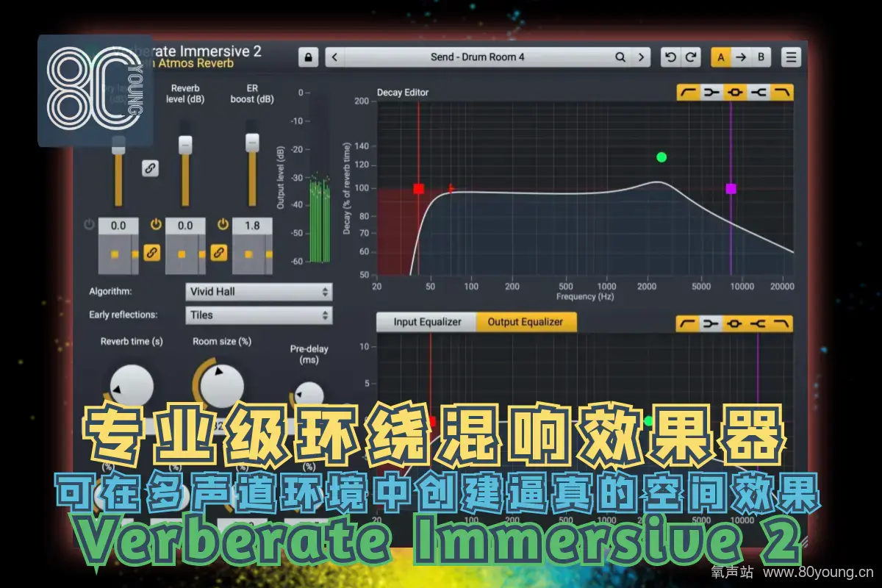Switch to Input Equalizer tab

tap(427, 322)
